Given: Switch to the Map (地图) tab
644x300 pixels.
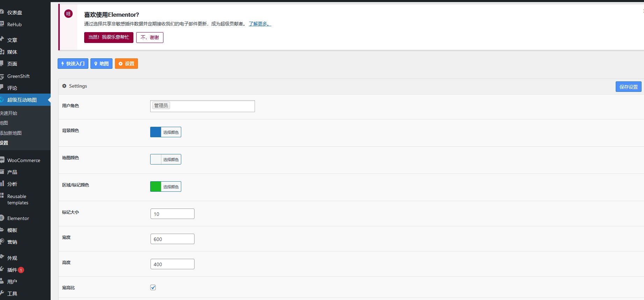Looking at the screenshot, I should (x=101, y=64).
